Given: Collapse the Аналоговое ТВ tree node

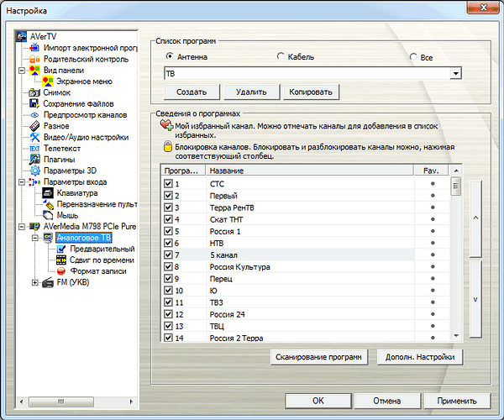Looking at the screenshot, I should (x=34, y=238).
